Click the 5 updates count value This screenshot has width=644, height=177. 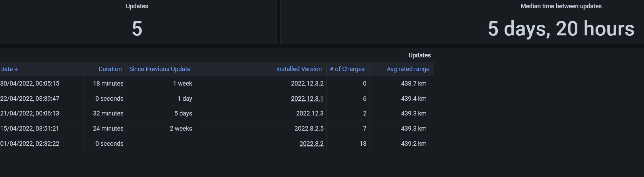coord(137,29)
